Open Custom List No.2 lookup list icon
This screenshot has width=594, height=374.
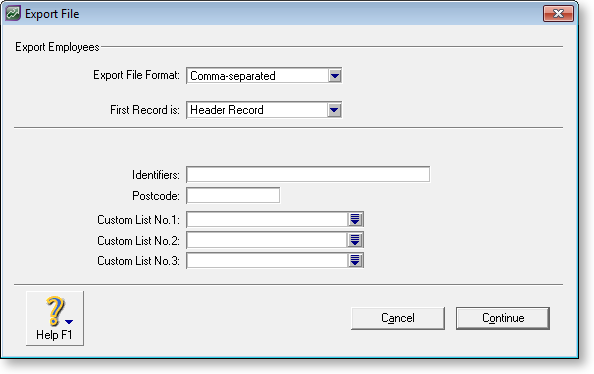click(355, 240)
